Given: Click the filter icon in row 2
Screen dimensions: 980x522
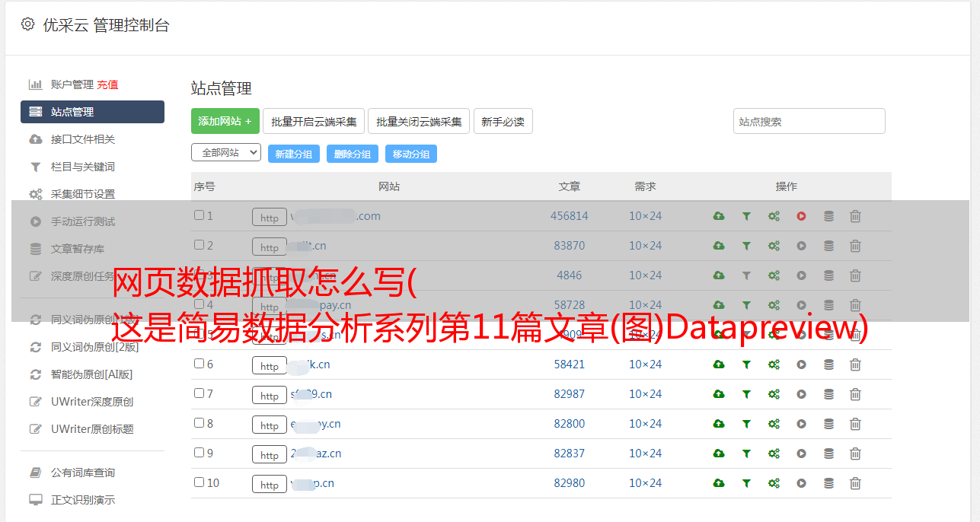Looking at the screenshot, I should (x=746, y=246).
